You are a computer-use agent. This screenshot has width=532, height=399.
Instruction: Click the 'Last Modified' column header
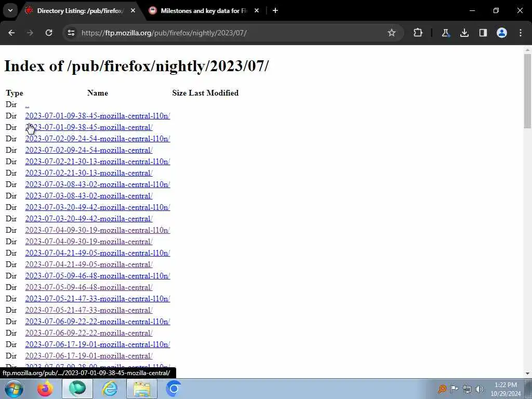[214, 93]
